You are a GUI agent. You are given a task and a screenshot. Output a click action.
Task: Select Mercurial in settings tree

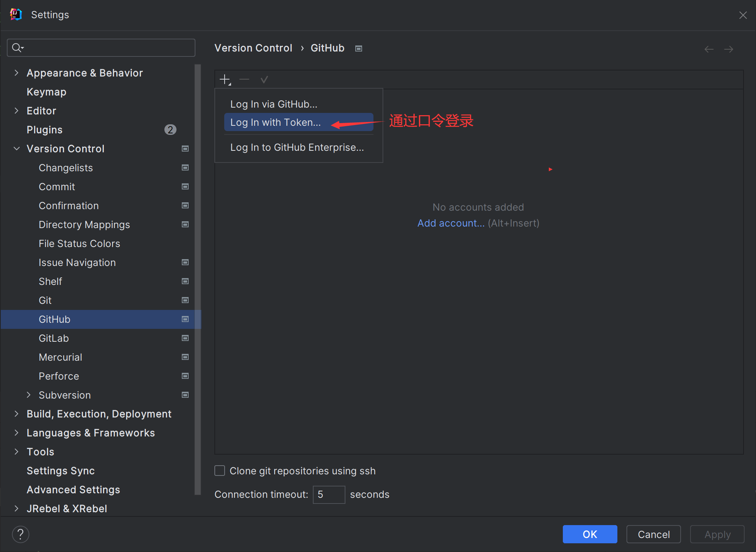[60, 357]
